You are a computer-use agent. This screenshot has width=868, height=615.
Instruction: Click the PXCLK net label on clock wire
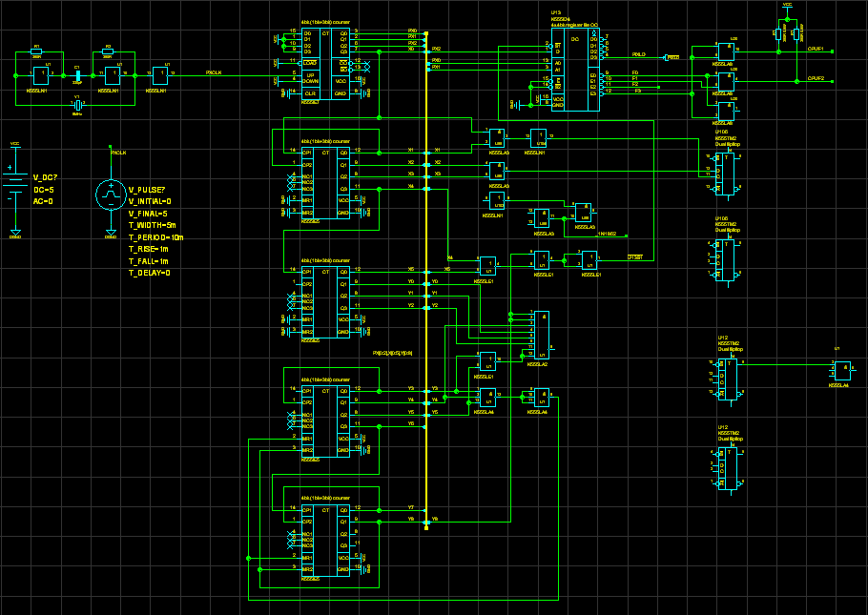(214, 72)
